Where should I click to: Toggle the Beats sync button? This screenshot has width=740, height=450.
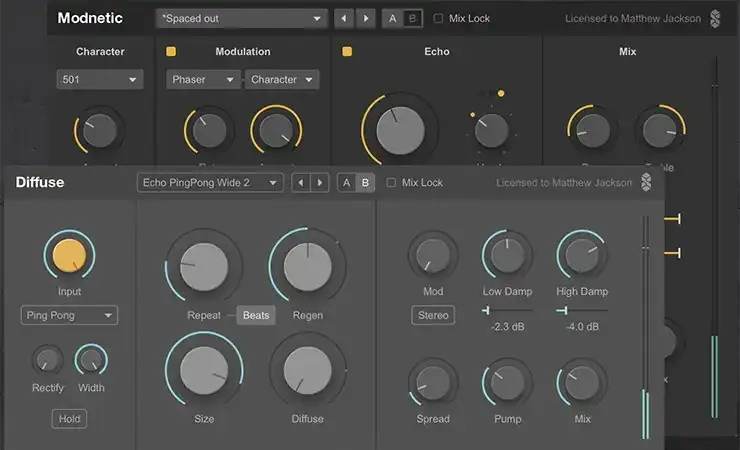coord(256,315)
